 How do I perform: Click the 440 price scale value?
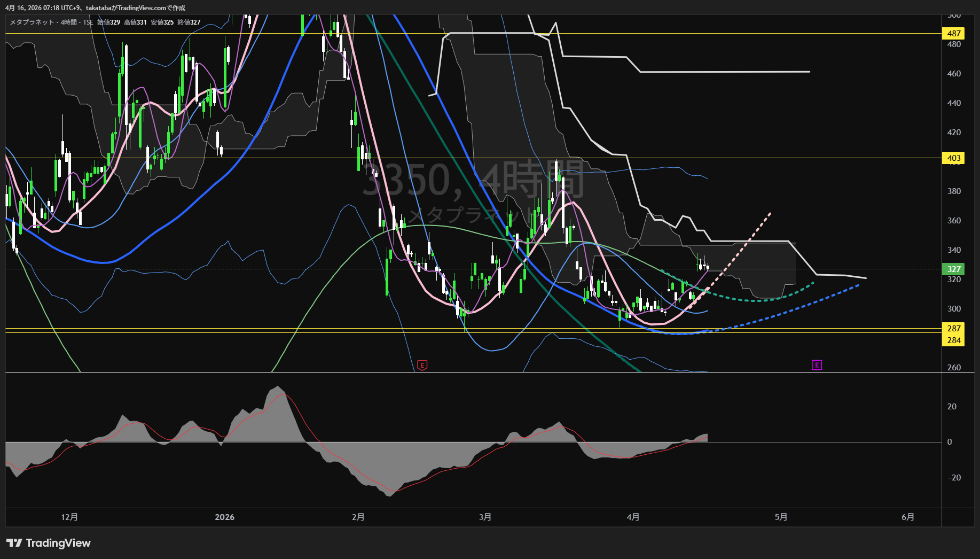(x=953, y=103)
